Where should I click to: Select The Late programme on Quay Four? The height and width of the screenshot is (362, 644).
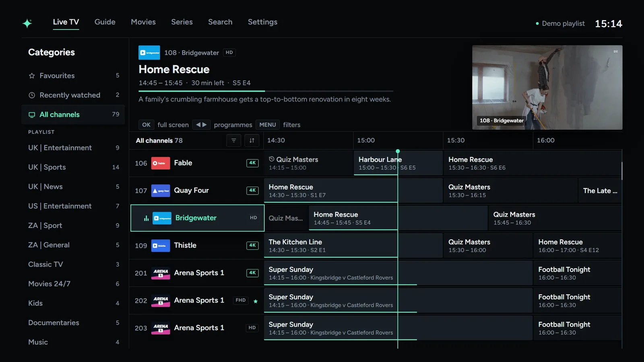pyautogui.click(x=600, y=191)
